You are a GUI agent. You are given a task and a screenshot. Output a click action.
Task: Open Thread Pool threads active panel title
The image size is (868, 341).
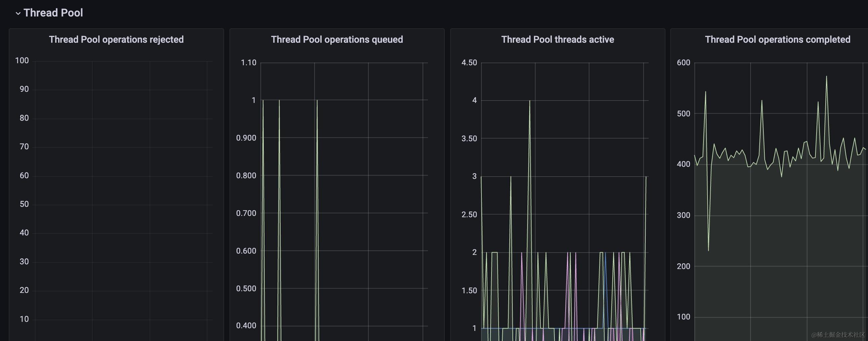(x=558, y=39)
